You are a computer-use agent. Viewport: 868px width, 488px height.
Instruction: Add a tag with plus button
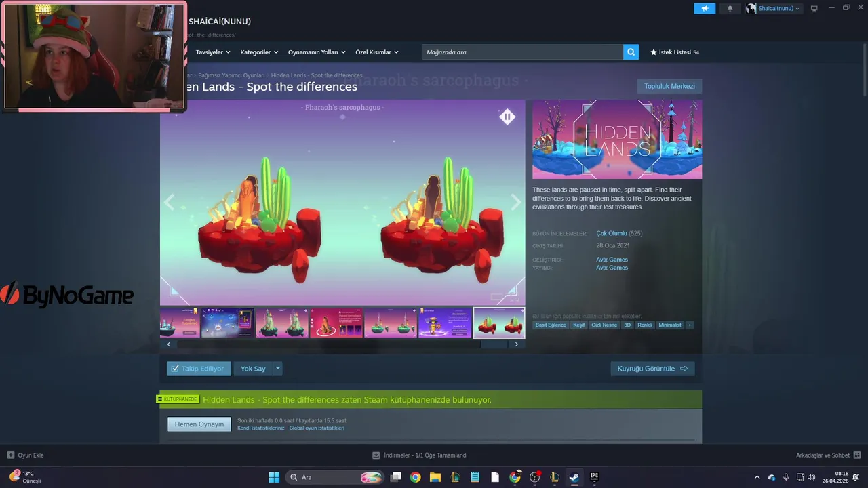(x=690, y=325)
